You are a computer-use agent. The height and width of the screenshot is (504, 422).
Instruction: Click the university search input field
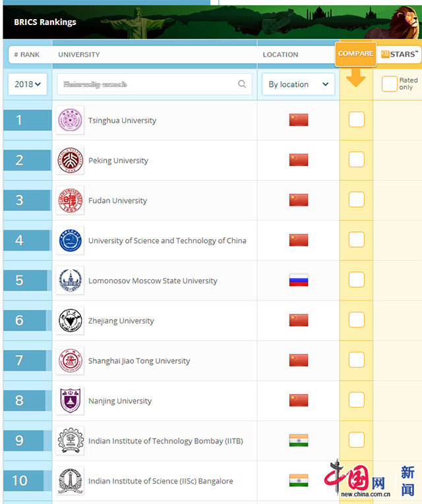(145, 84)
